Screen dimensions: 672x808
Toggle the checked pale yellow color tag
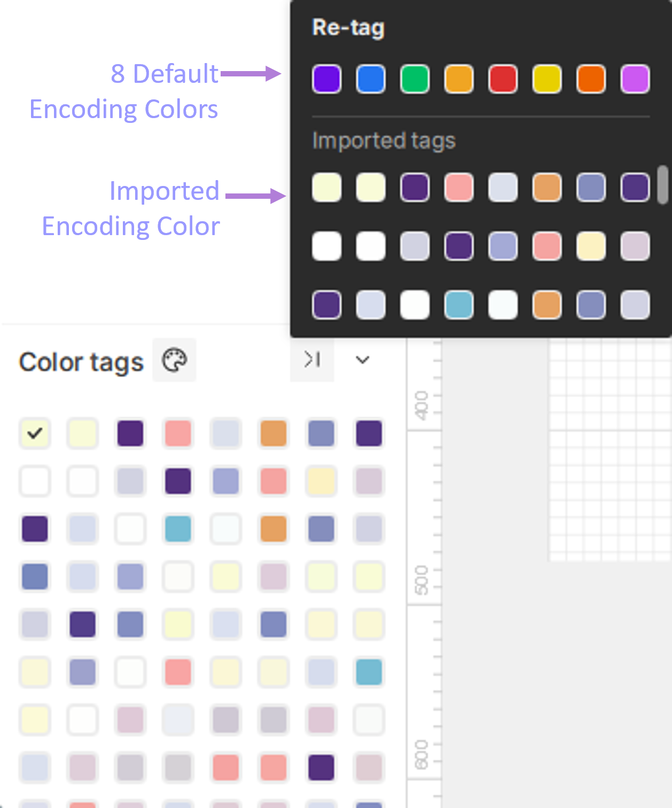coord(35,433)
